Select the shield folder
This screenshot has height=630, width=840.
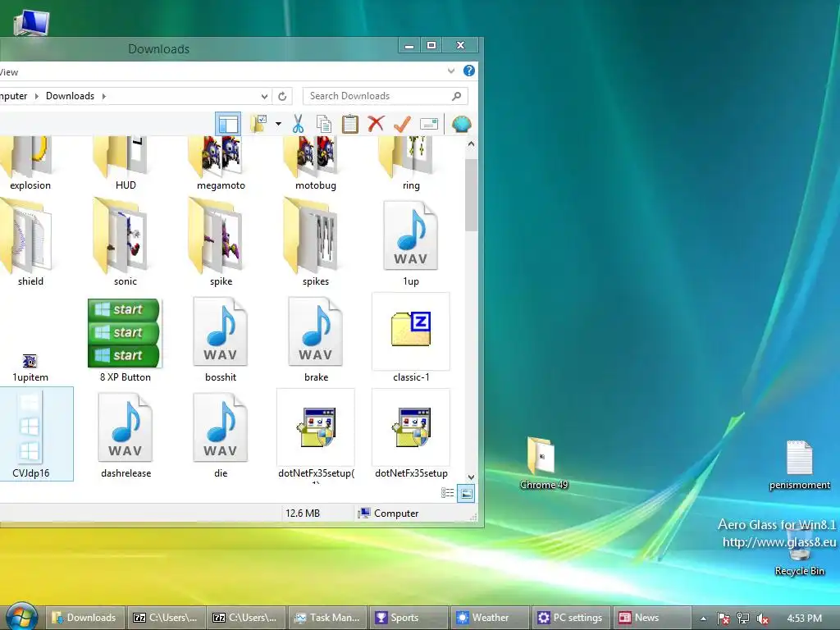(x=30, y=242)
